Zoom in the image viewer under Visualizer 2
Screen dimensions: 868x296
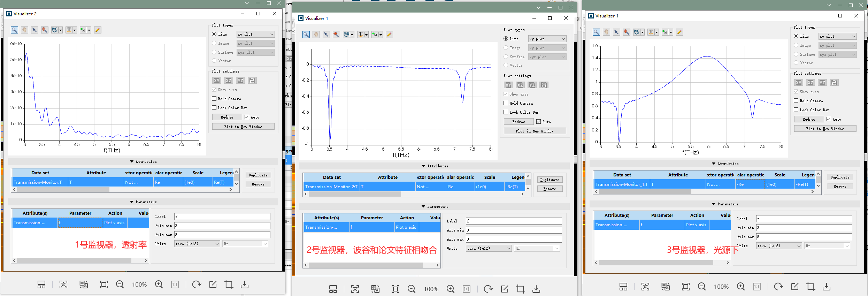click(159, 284)
